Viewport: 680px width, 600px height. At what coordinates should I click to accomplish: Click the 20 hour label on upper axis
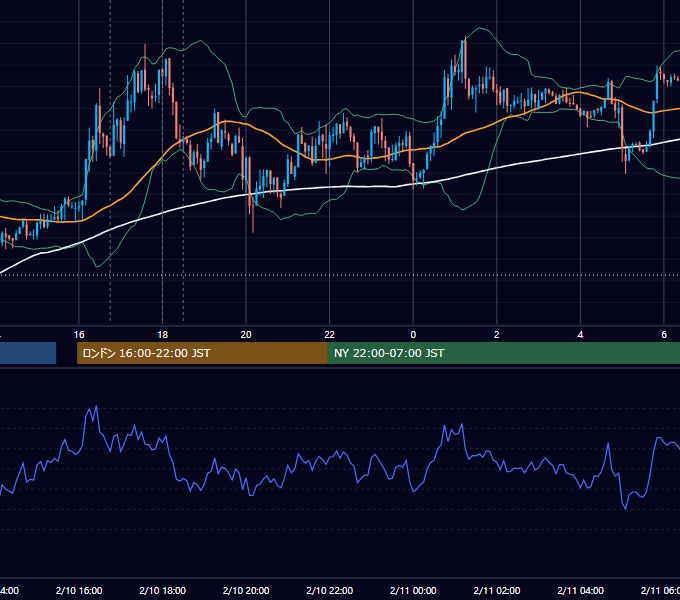pyautogui.click(x=246, y=334)
